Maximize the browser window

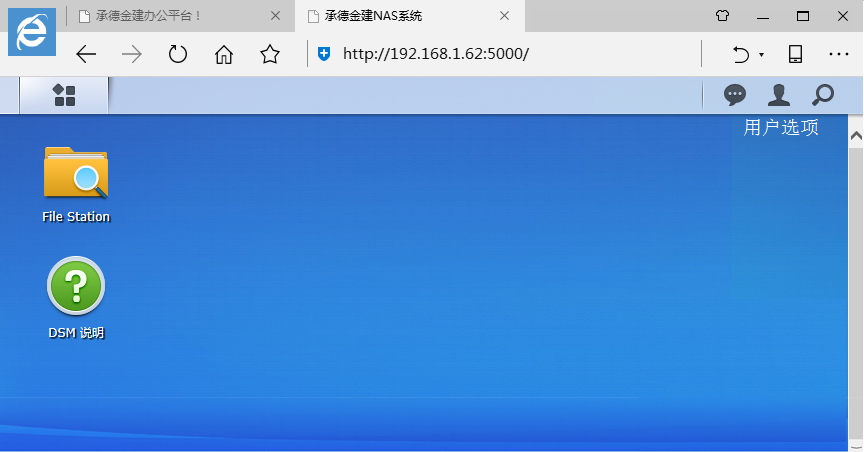coord(803,17)
